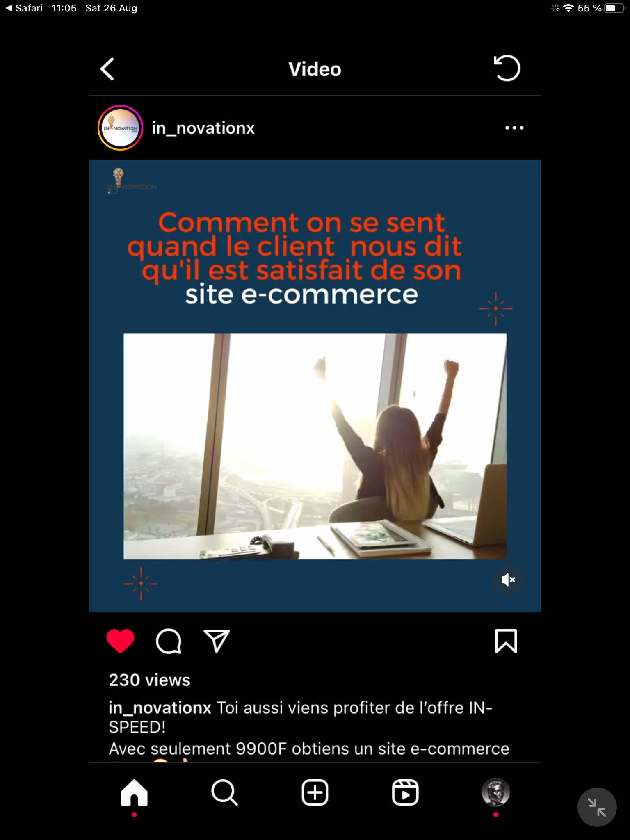
Task: Create a new post with plus icon
Action: pos(315,792)
